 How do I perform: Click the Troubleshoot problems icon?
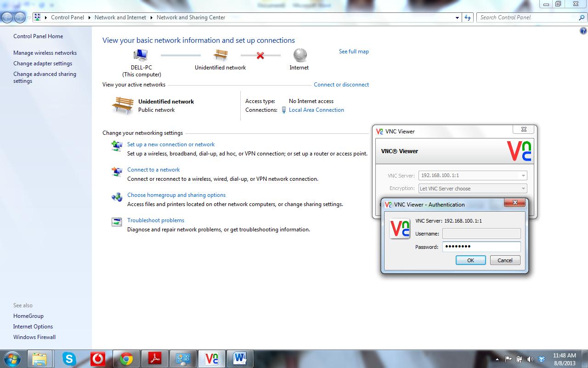pyautogui.click(x=117, y=222)
